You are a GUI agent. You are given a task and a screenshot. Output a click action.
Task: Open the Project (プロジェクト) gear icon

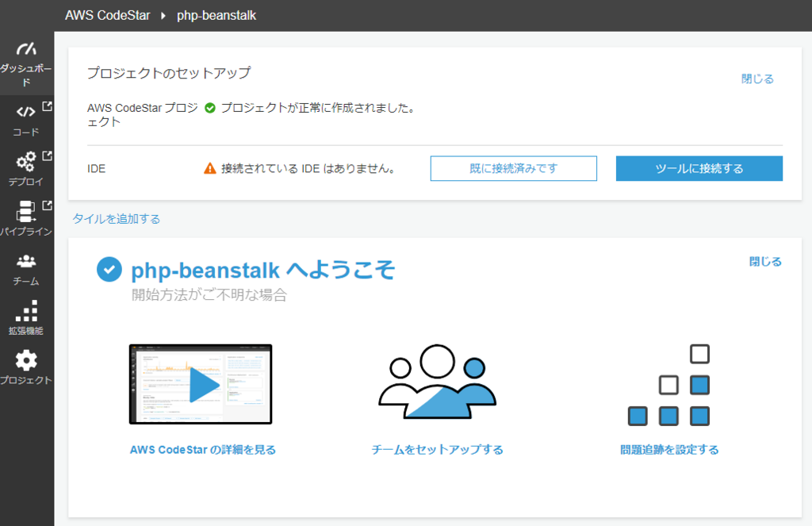point(26,360)
